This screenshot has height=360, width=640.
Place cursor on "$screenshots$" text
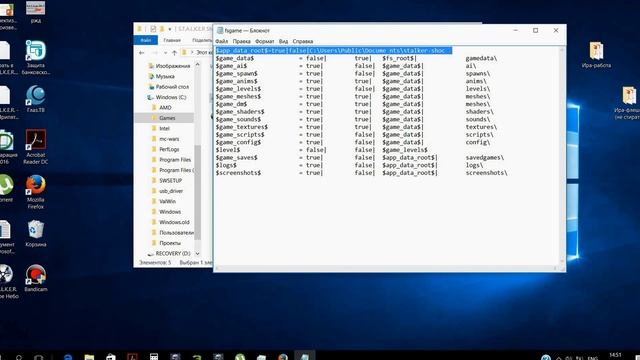(x=238, y=173)
